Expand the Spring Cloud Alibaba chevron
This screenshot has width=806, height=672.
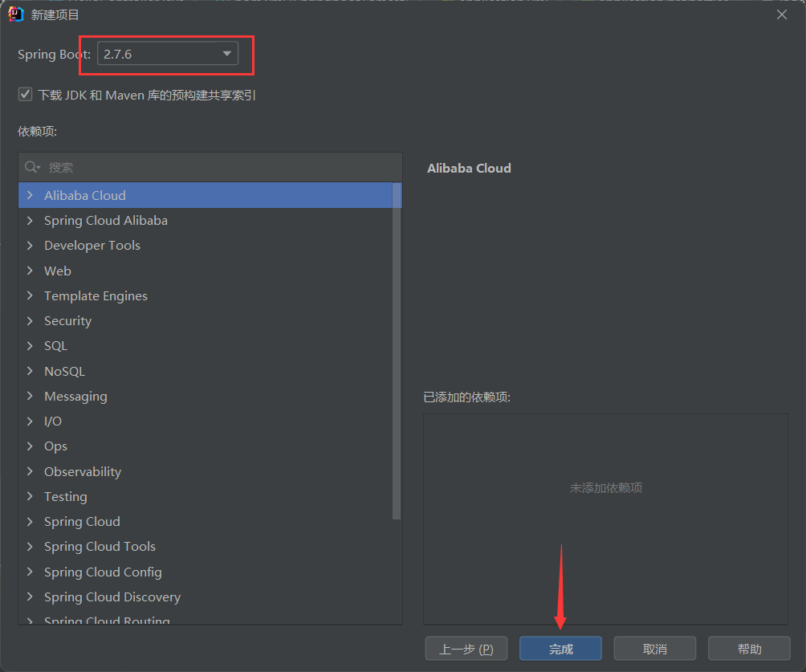click(30, 221)
